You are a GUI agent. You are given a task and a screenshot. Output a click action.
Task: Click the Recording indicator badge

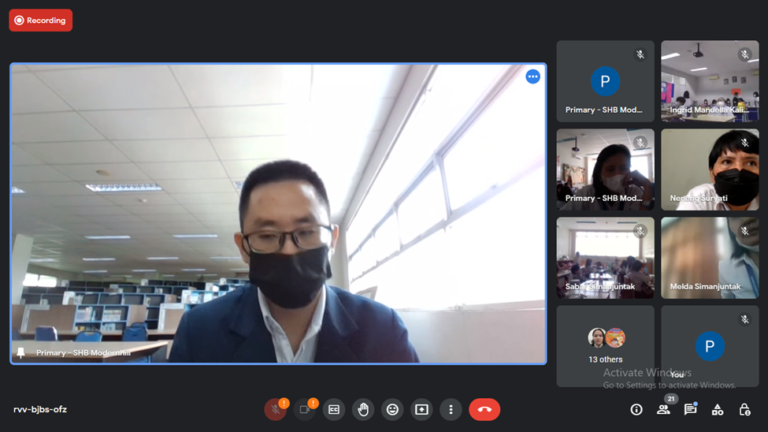[41, 20]
